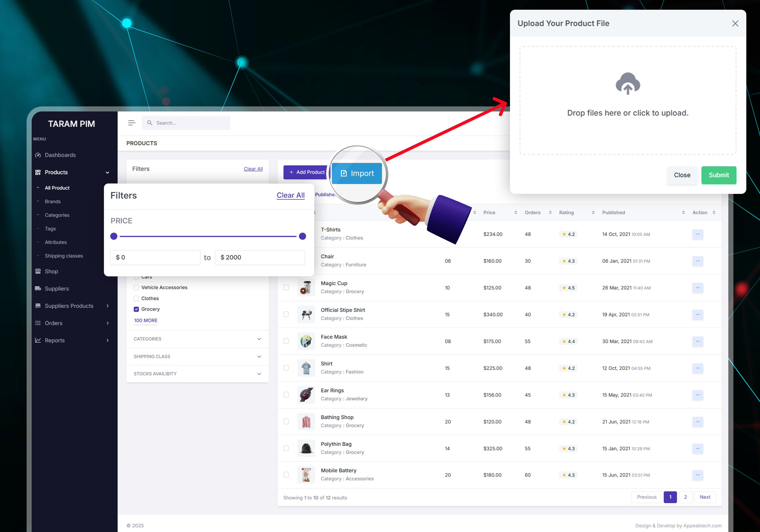Screen dimensions: 760x532
Task: Click the file drop zone to upload
Action: 628,100
